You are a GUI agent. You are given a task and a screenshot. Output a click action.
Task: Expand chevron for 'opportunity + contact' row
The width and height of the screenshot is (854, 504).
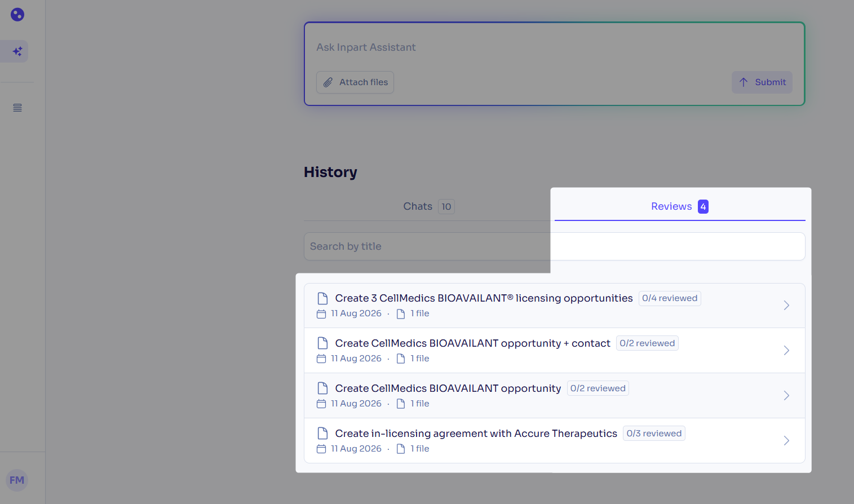click(x=786, y=351)
